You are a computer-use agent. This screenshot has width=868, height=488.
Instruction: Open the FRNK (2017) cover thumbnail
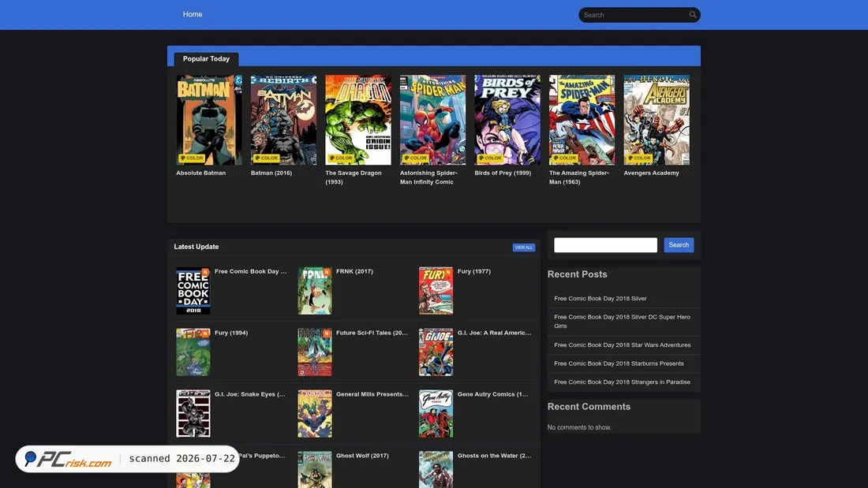314,291
